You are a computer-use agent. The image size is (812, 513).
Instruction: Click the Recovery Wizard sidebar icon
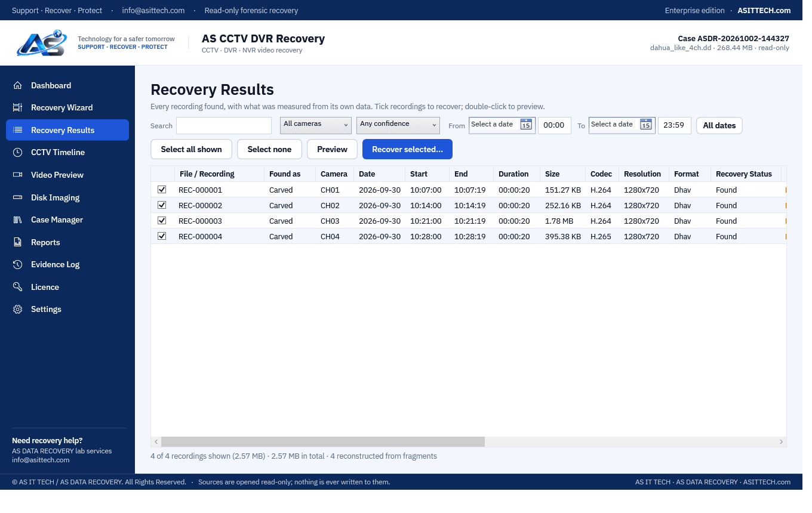pyautogui.click(x=18, y=107)
